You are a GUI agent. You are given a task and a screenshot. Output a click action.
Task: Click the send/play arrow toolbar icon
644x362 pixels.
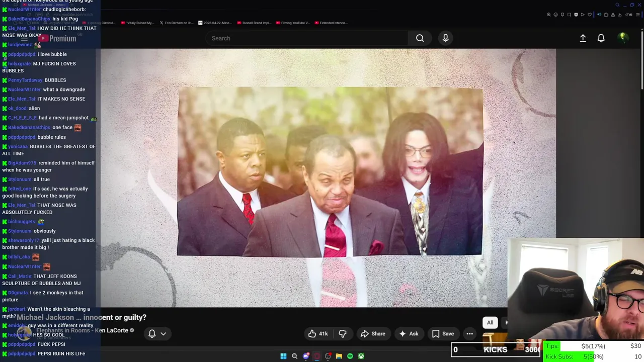click(x=583, y=15)
